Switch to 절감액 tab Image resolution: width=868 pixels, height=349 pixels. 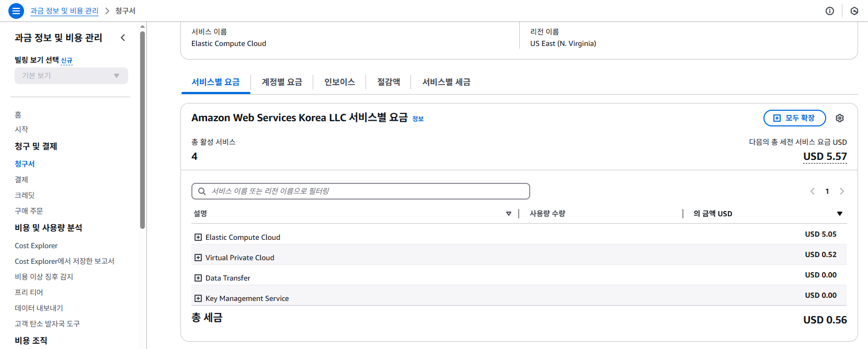tap(389, 82)
